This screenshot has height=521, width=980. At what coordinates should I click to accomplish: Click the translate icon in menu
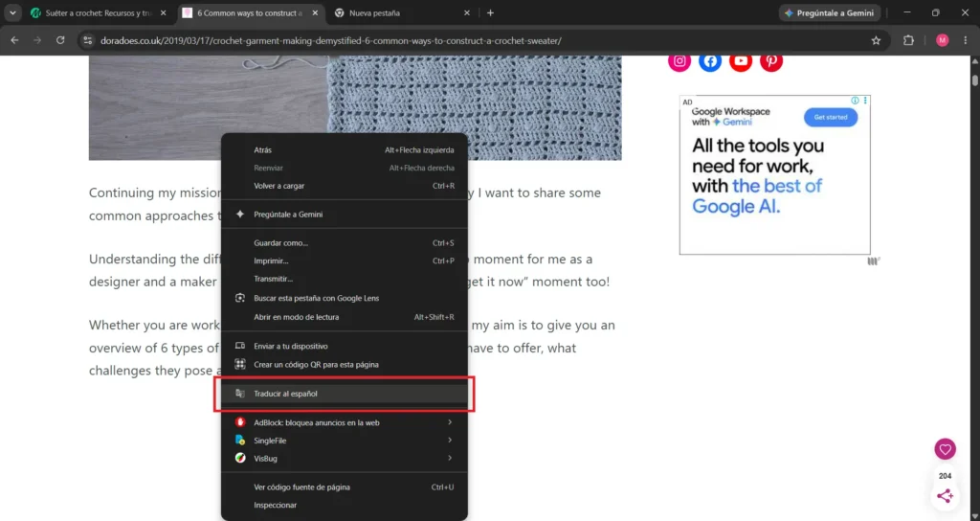(240, 394)
